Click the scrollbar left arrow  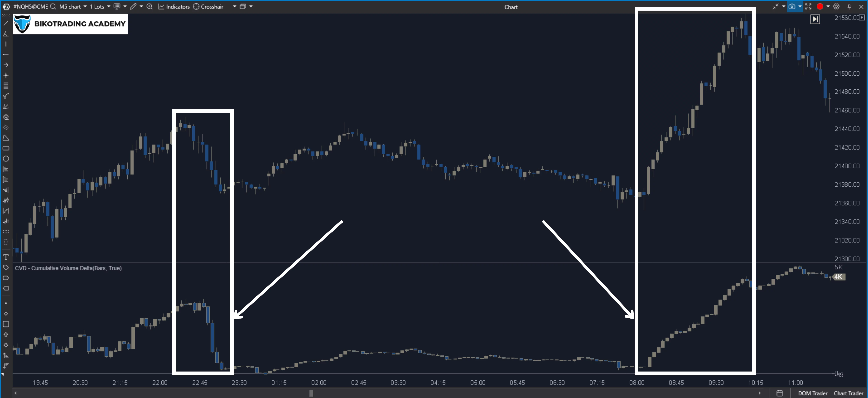[15, 393]
